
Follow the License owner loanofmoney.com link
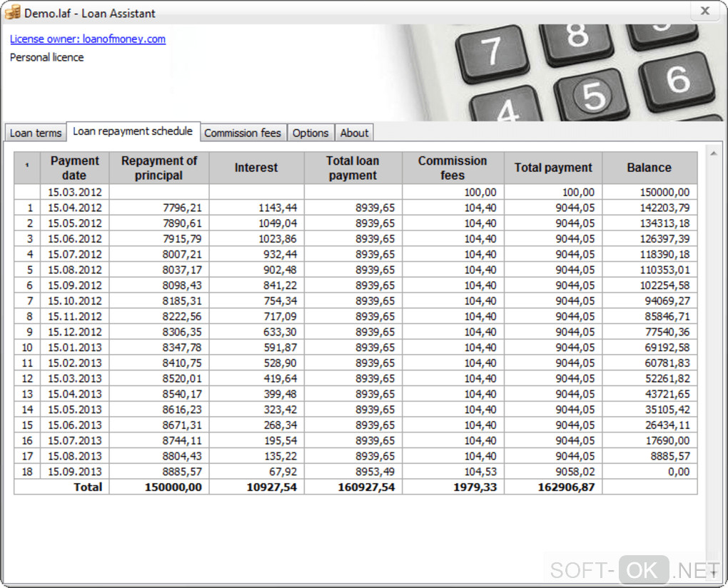[x=88, y=39]
